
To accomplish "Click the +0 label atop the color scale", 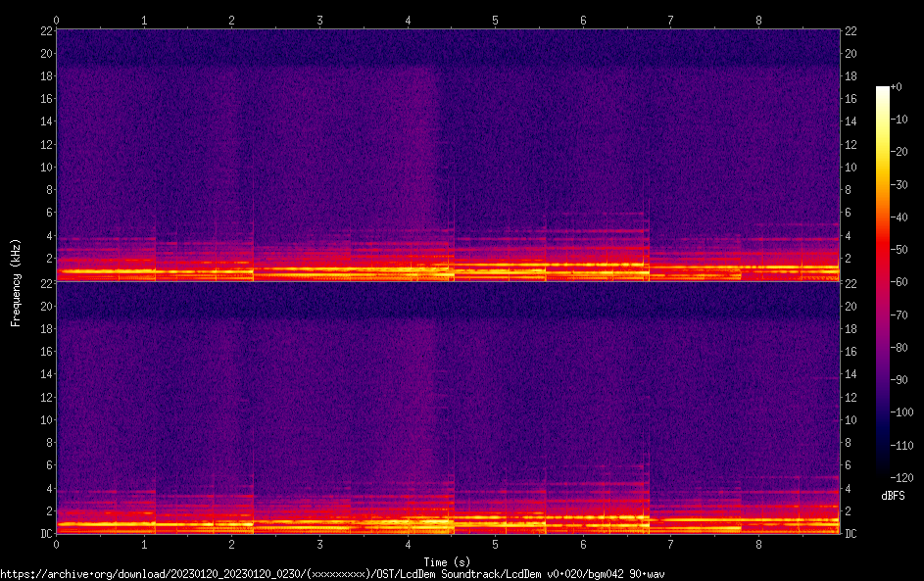I will [897, 87].
